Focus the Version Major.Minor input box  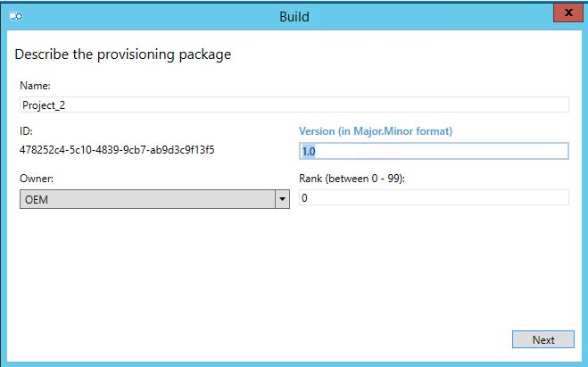coord(434,151)
